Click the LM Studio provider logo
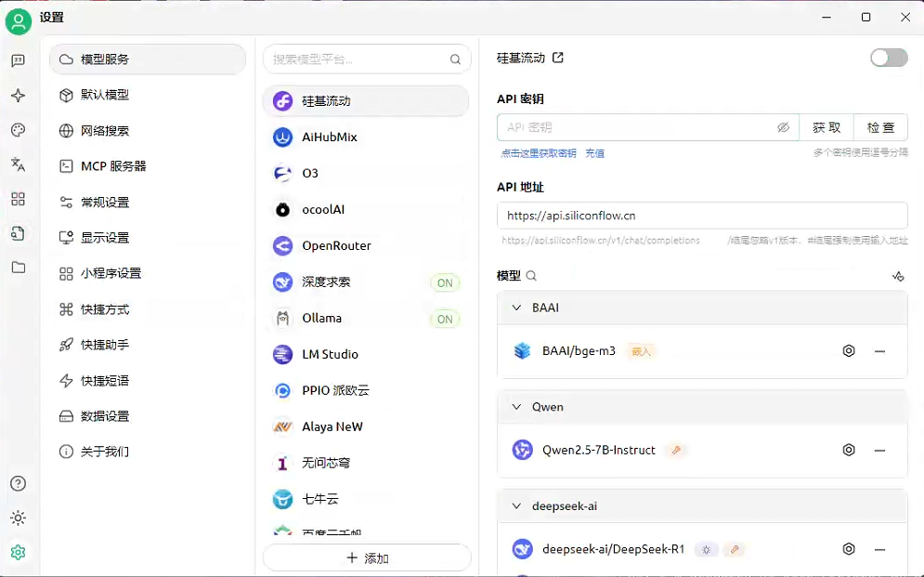This screenshot has width=924, height=577. [281, 354]
